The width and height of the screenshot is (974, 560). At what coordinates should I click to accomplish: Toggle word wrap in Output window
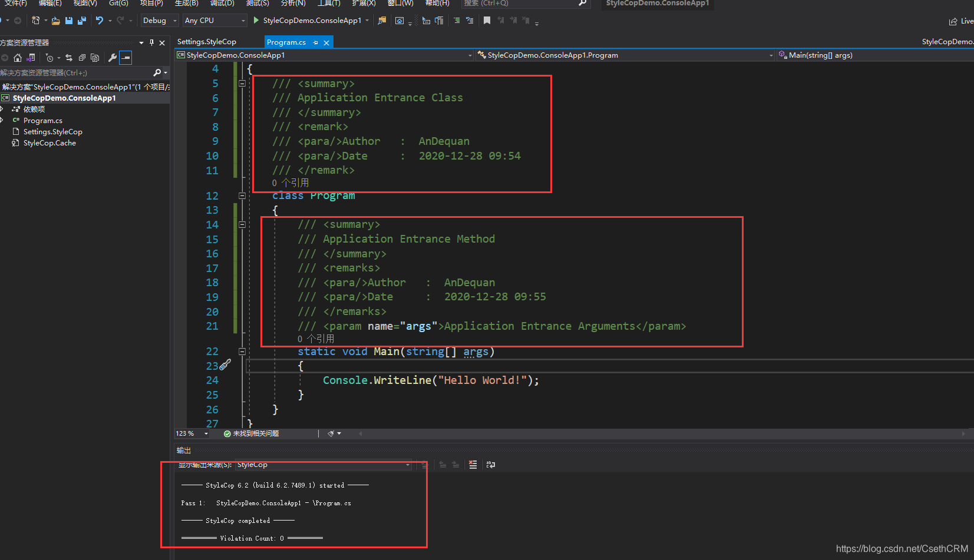(490, 465)
